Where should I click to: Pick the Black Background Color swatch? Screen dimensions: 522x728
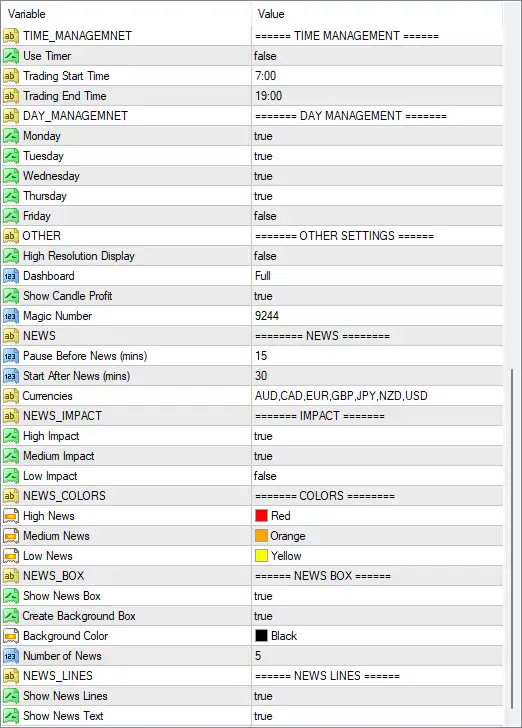pyautogui.click(x=261, y=636)
